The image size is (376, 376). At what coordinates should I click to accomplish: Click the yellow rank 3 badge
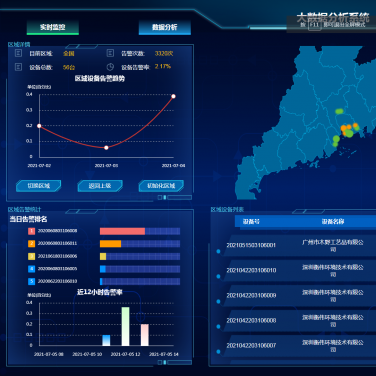tap(31, 256)
